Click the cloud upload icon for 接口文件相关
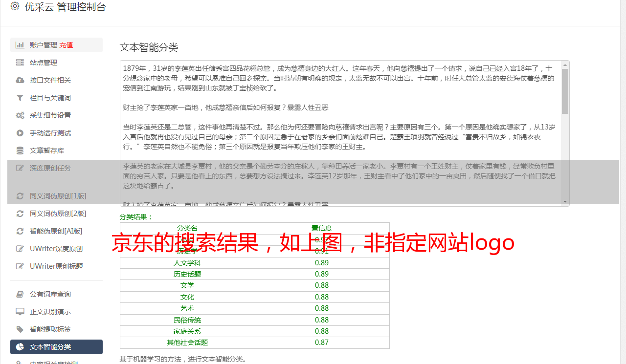626x364 pixels. [x=20, y=80]
